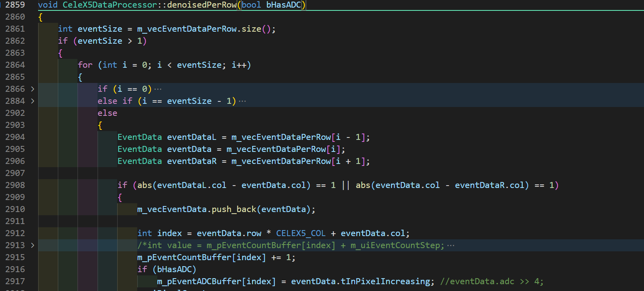The width and height of the screenshot is (644, 291).
Task: Click 'index' variable on line 2912
Action: pyautogui.click(x=169, y=233)
